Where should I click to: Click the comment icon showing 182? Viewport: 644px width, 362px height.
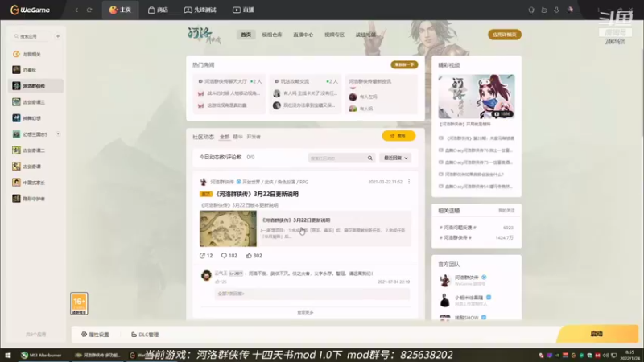(224, 255)
